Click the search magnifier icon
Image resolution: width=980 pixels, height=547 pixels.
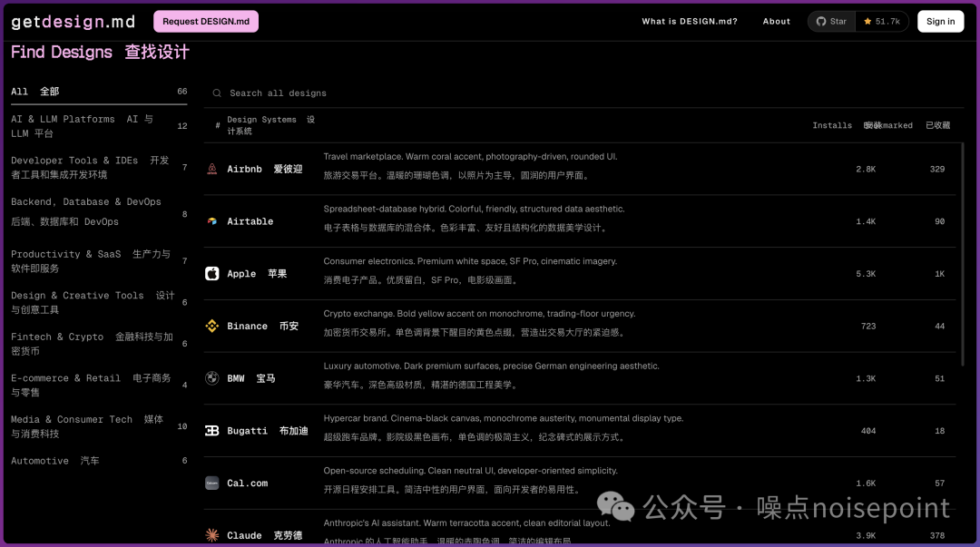click(217, 93)
